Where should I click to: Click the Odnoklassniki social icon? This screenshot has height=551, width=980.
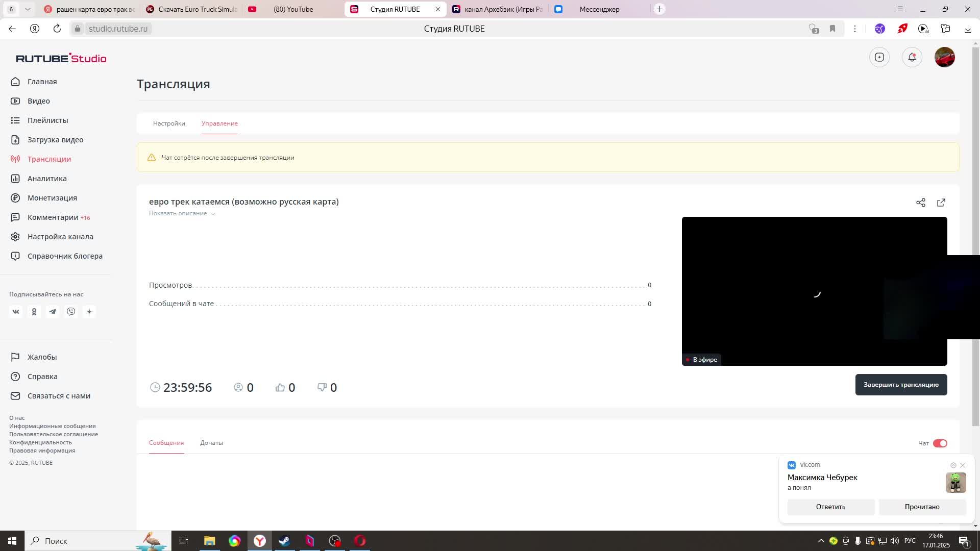point(34,312)
